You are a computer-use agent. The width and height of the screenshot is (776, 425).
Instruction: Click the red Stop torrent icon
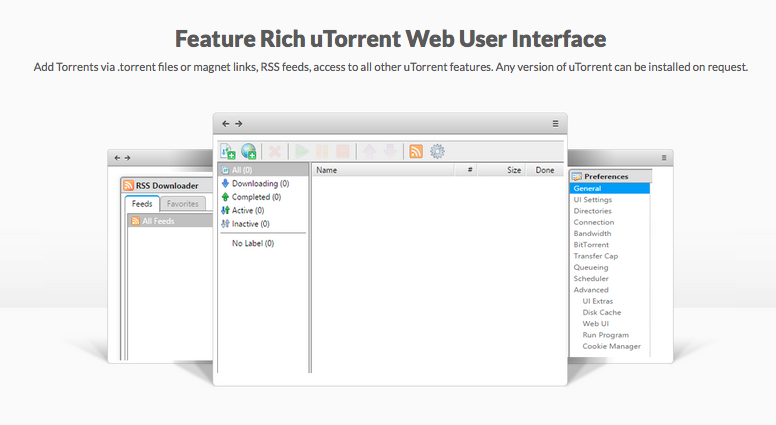[x=343, y=151]
